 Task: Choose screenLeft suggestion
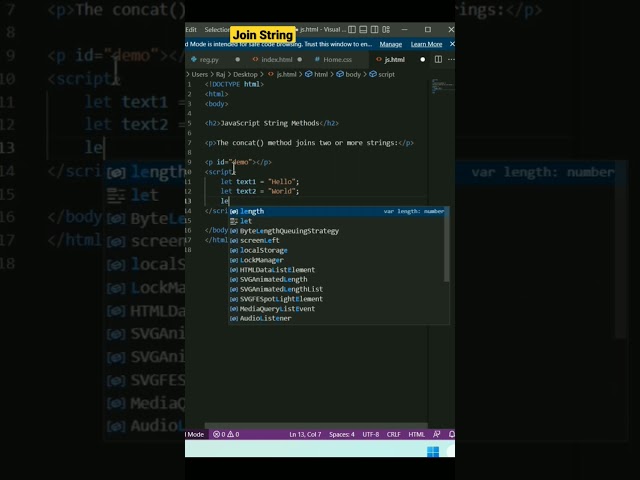click(338, 240)
